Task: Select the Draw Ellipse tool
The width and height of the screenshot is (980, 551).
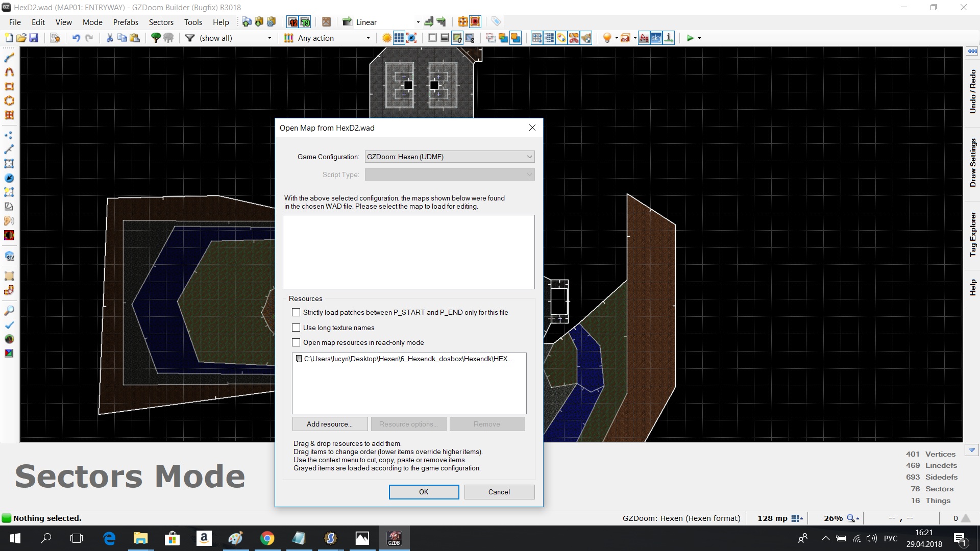Action: [x=9, y=101]
